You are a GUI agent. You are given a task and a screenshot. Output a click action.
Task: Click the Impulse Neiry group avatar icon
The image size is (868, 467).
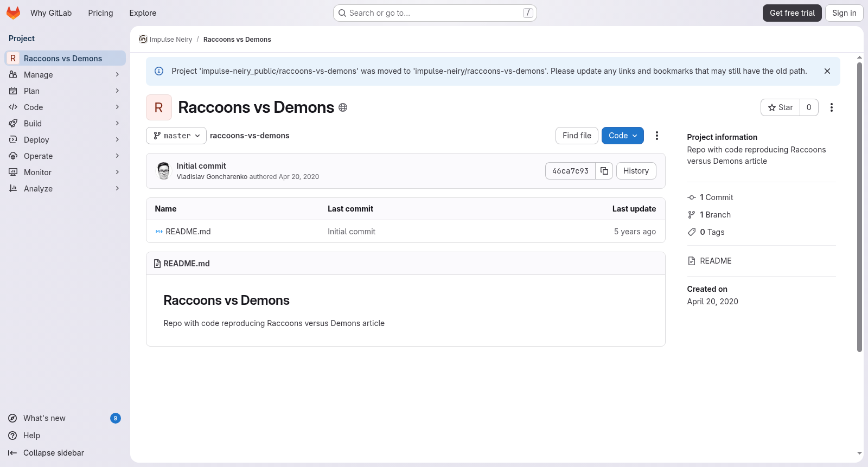click(143, 39)
